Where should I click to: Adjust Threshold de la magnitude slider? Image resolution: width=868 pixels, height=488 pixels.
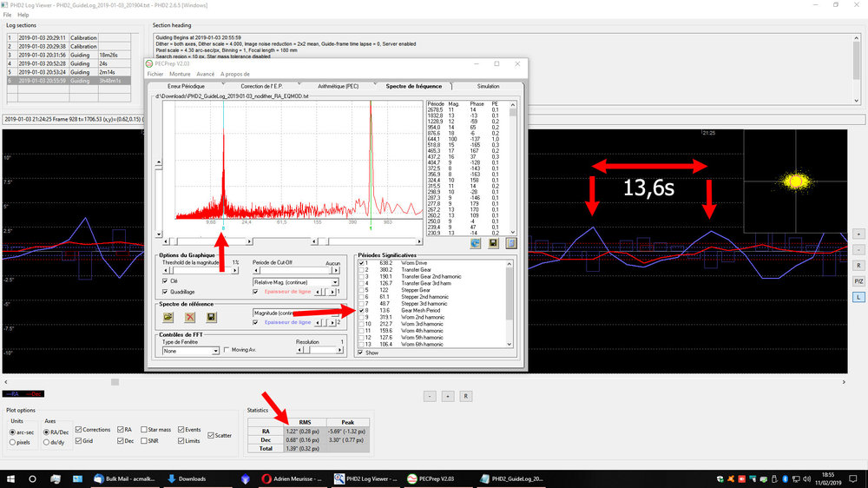click(x=201, y=270)
